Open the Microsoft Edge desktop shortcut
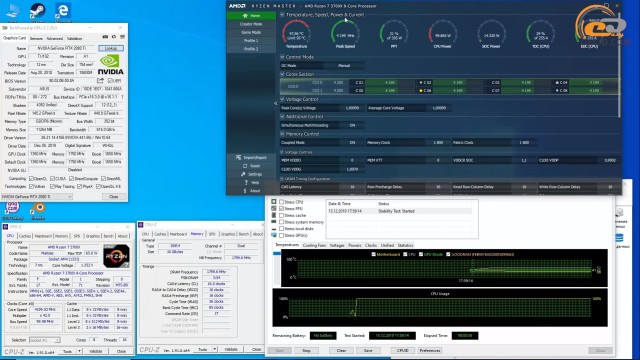This screenshot has height=360, width=640. (63, 11)
